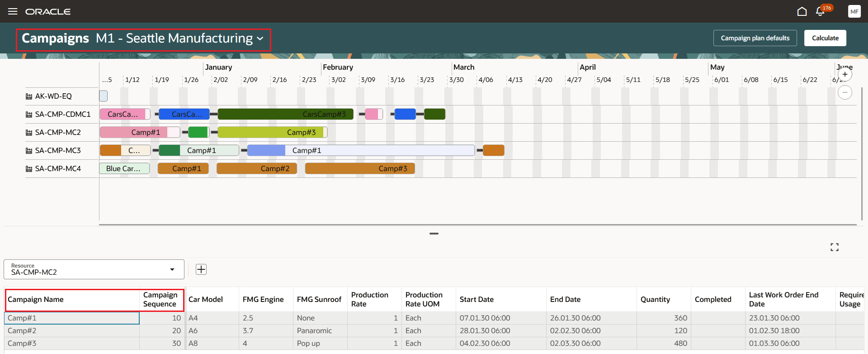Select the blue CarsCa... bar on SA-CMP-CDMC1
Screen dimensions: 868x354
click(184, 114)
